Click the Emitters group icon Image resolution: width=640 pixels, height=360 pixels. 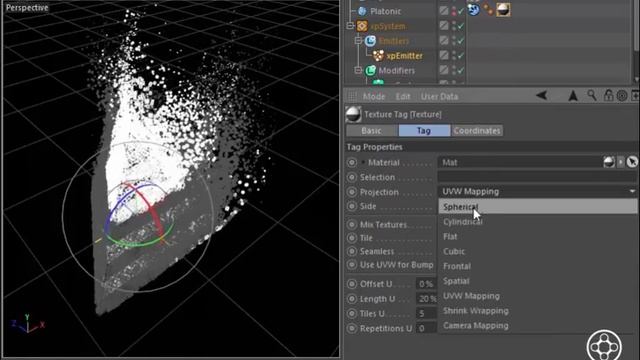pos(370,41)
